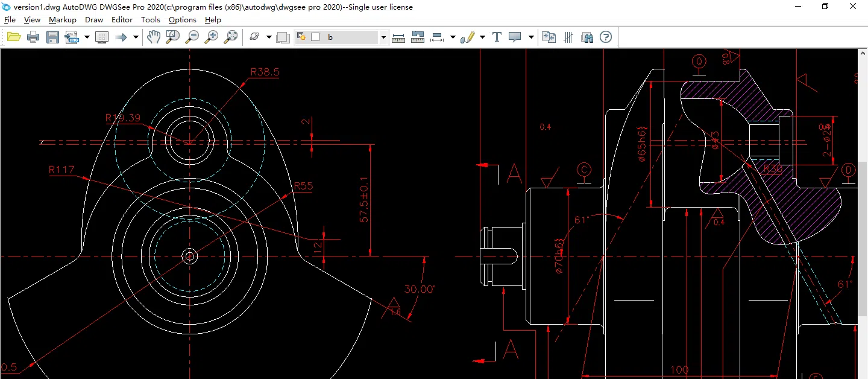This screenshot has height=379, width=868.
Task: Select the Pan hand tool
Action: [154, 37]
